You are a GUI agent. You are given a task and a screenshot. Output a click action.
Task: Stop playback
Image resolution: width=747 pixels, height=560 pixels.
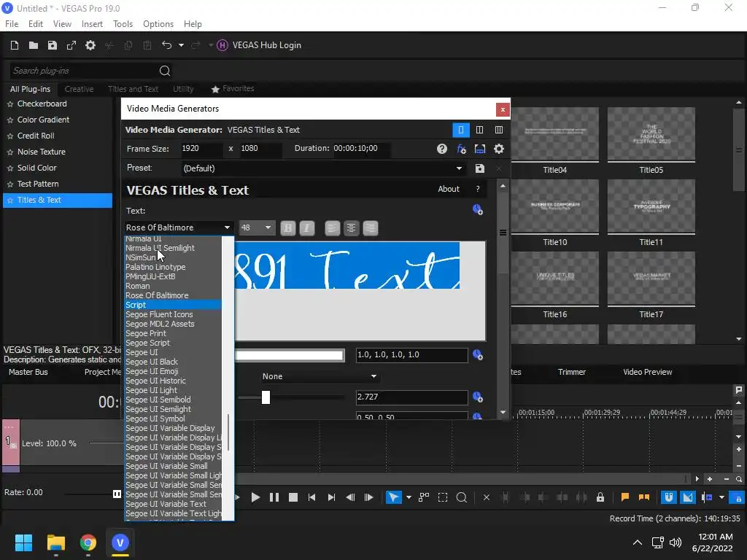tap(293, 497)
